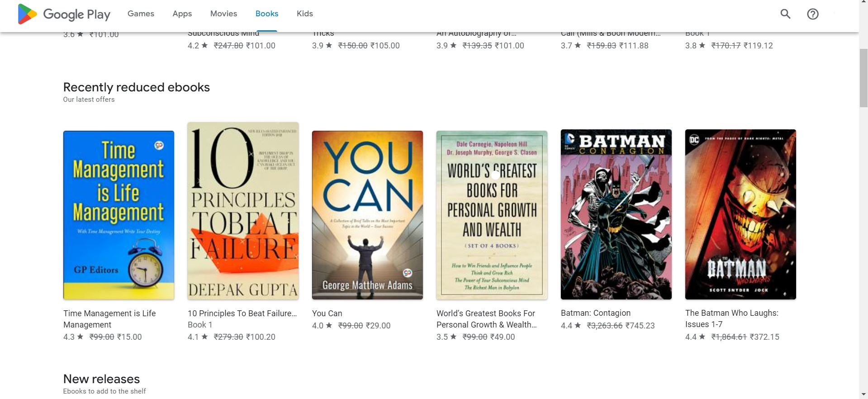Select the Books tab
Viewport: 868px width, 399px height.
267,14
